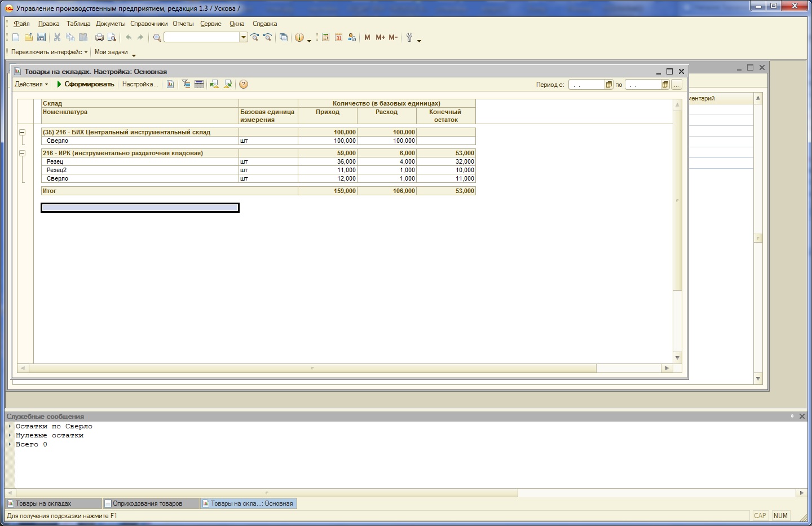Screen dimensions: 812x526
Task: Click the Сформировать button
Action: (86, 84)
